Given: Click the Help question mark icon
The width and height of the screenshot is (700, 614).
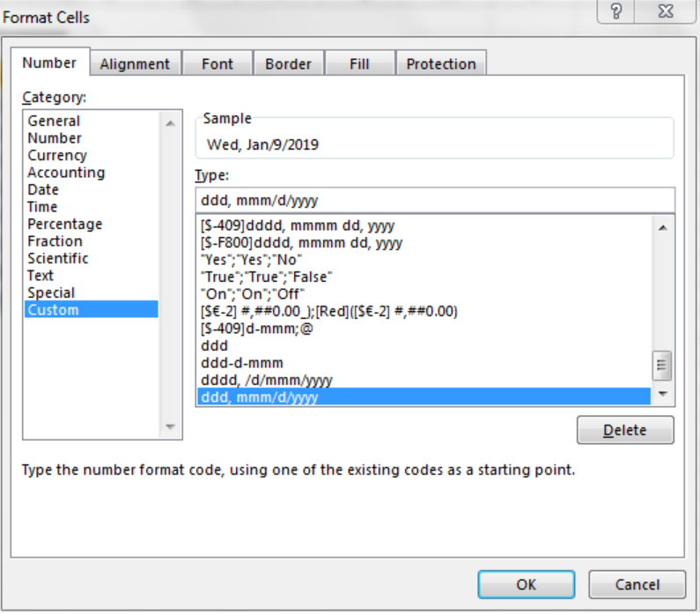Looking at the screenshot, I should tap(616, 11).
